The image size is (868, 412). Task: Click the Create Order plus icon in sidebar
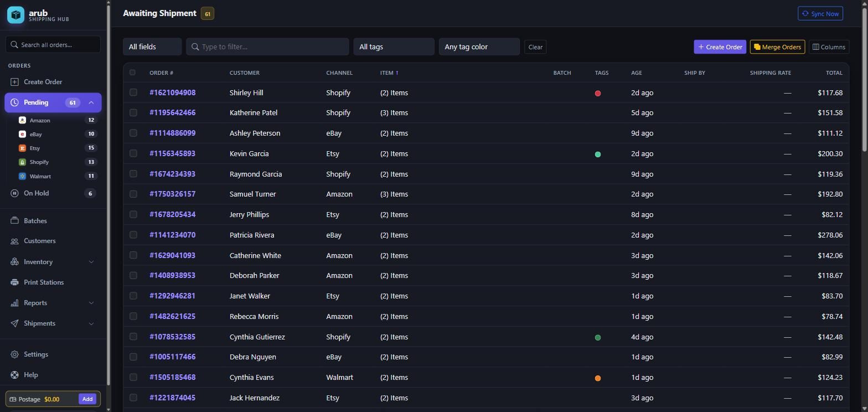click(14, 82)
